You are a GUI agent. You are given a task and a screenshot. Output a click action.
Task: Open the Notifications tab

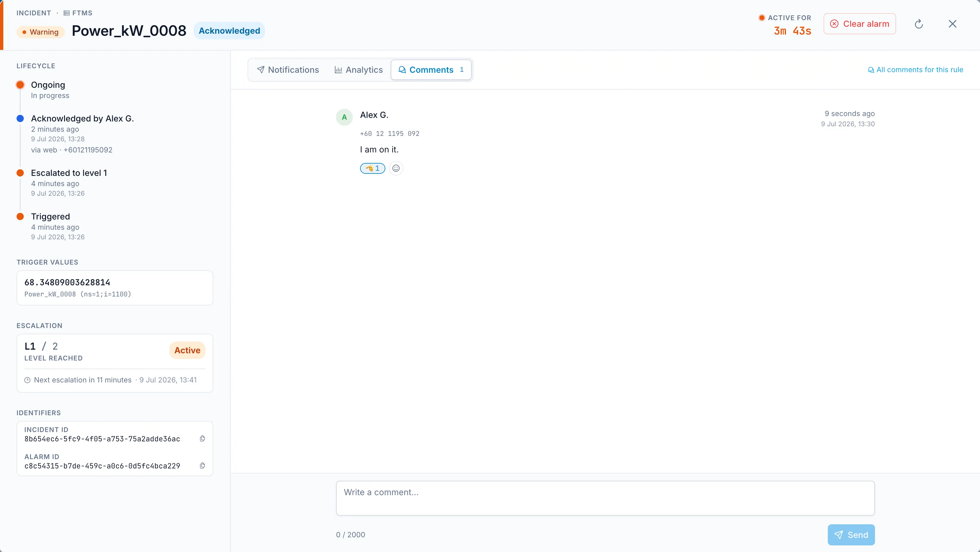(x=288, y=69)
